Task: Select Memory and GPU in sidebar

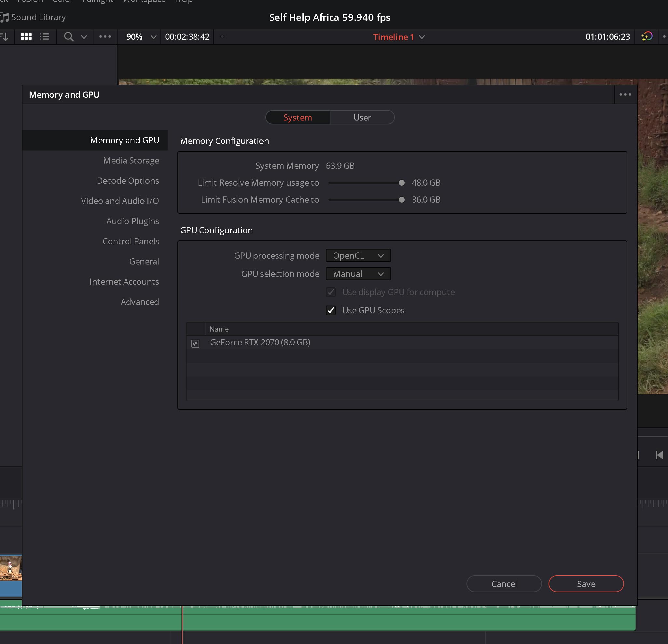Action: coord(95,140)
